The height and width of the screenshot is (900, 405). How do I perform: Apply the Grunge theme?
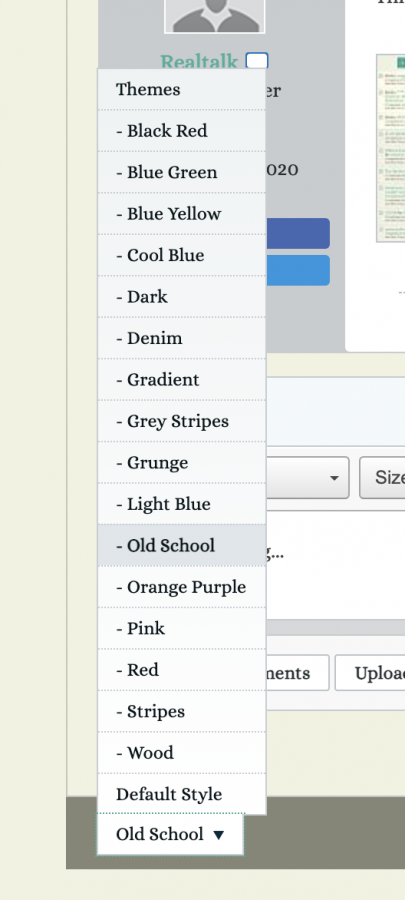tap(182, 462)
